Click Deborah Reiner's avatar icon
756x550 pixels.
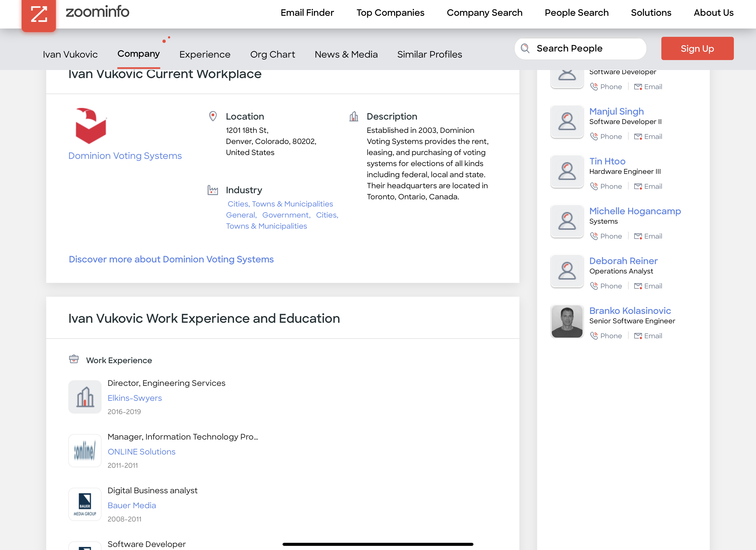click(567, 271)
